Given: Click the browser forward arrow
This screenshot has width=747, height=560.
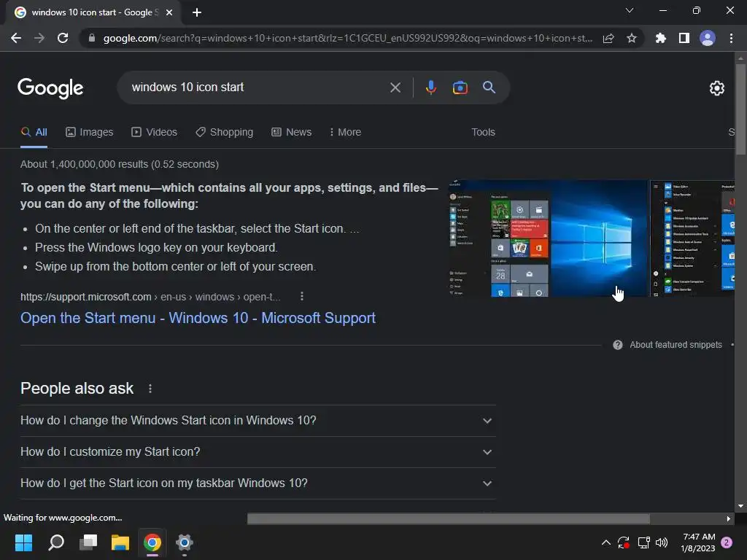Looking at the screenshot, I should click(39, 38).
